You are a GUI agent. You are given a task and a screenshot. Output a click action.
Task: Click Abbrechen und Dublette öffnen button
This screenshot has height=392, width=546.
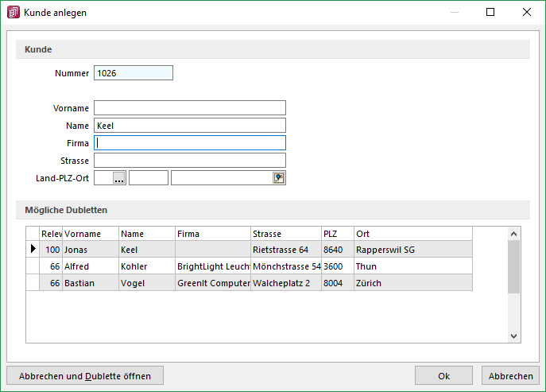pyautogui.click(x=85, y=375)
